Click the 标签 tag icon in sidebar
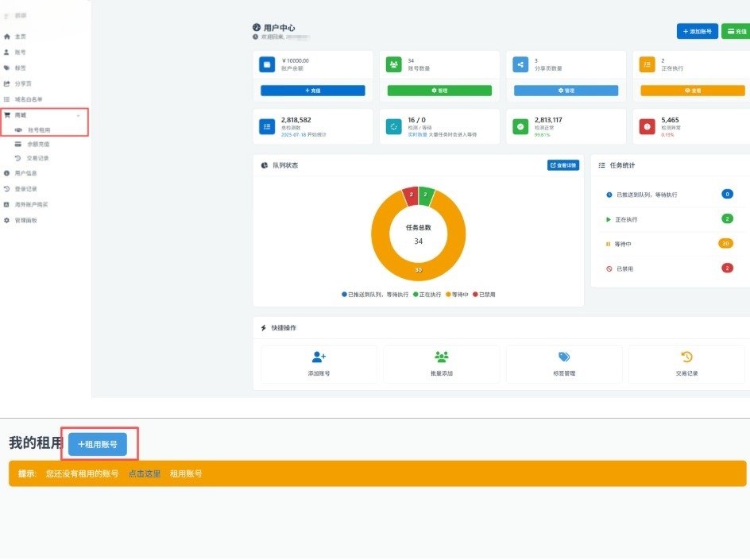Screen dimensions: 750x560 pyautogui.click(x=6, y=68)
